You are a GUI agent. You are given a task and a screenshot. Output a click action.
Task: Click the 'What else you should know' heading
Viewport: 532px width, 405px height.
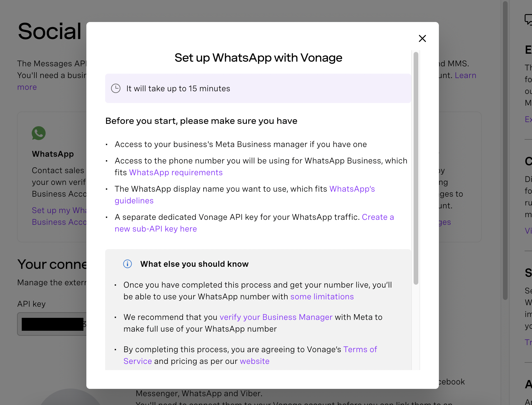pyautogui.click(x=194, y=264)
